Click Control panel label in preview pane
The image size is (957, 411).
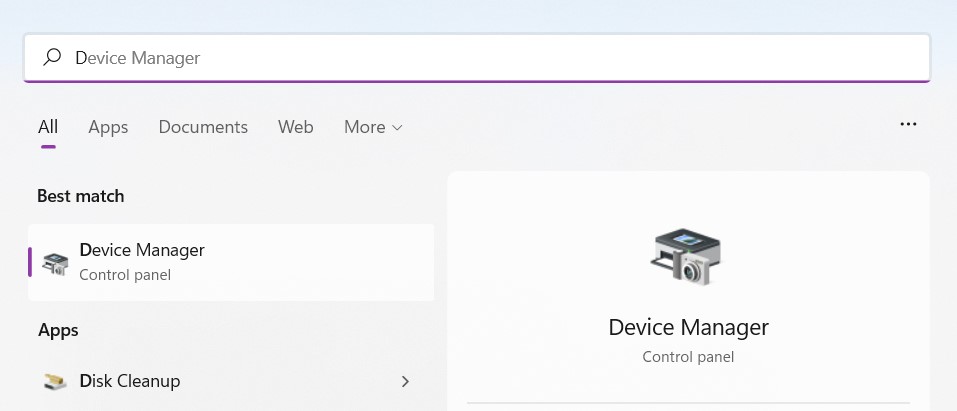(x=688, y=357)
